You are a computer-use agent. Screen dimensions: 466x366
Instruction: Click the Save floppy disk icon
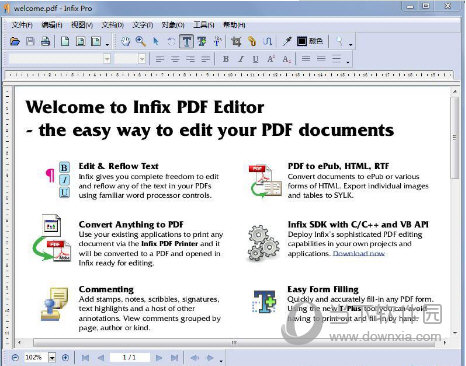point(30,41)
